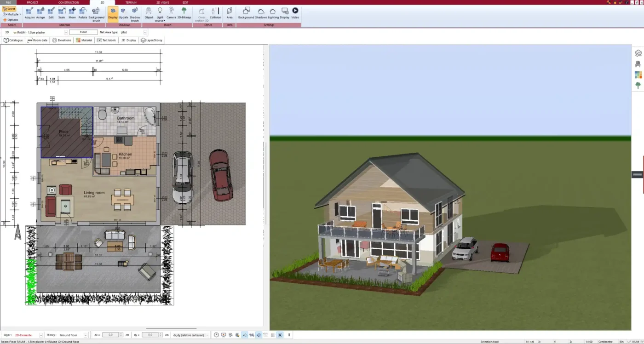Viewport: 644px width, 344px height.
Task: Switch to the TERRAIN ribbon tab
Action: click(131, 2)
